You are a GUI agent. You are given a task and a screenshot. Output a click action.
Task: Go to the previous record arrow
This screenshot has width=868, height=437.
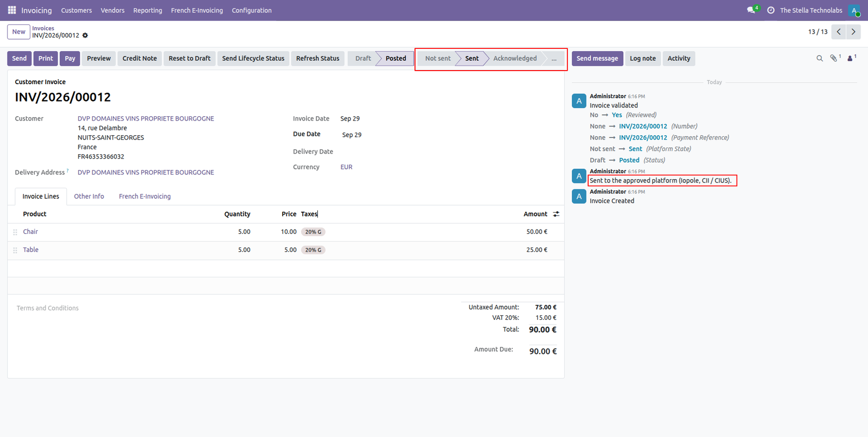(x=839, y=32)
